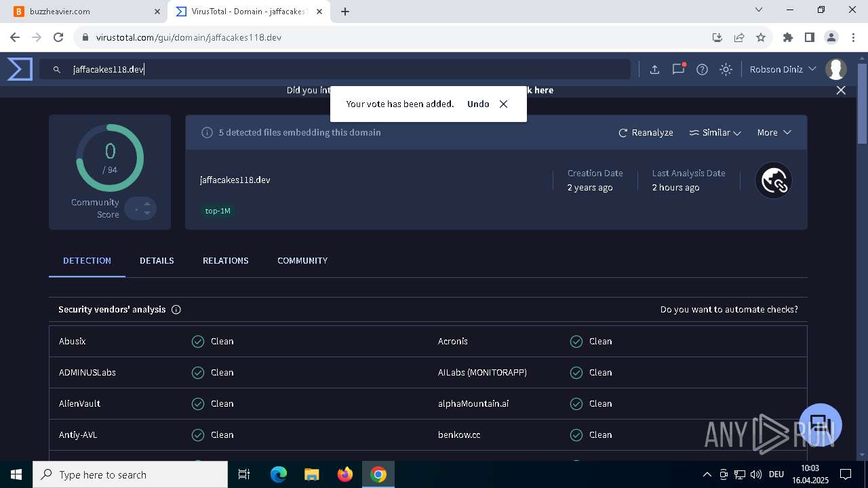Click the top-1M tag
868x488 pixels.
[x=218, y=211]
